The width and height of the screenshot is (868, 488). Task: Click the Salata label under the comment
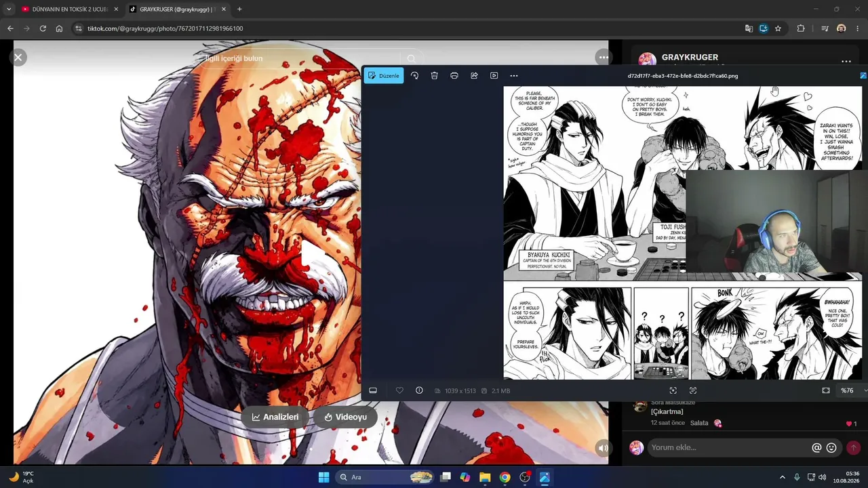click(x=699, y=423)
